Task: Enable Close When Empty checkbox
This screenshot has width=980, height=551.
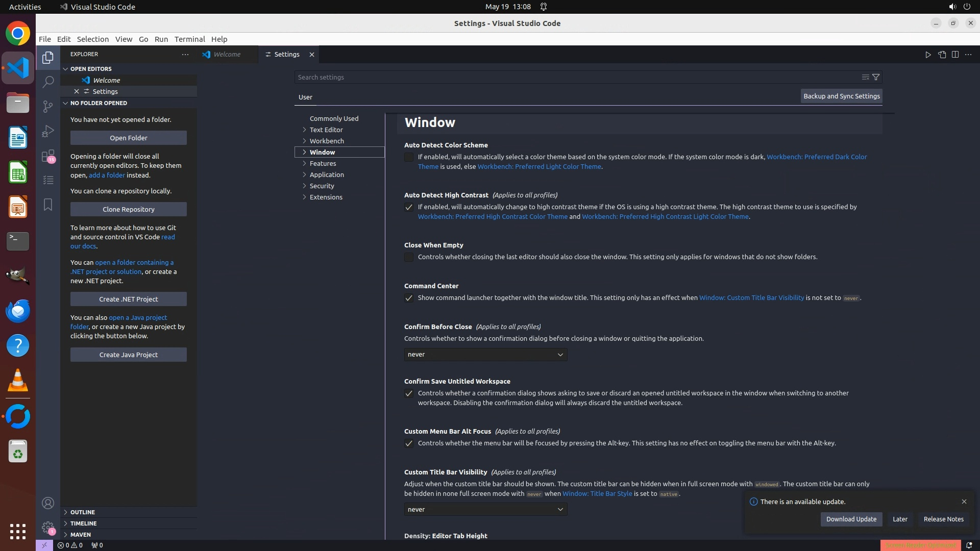Action: pyautogui.click(x=409, y=257)
